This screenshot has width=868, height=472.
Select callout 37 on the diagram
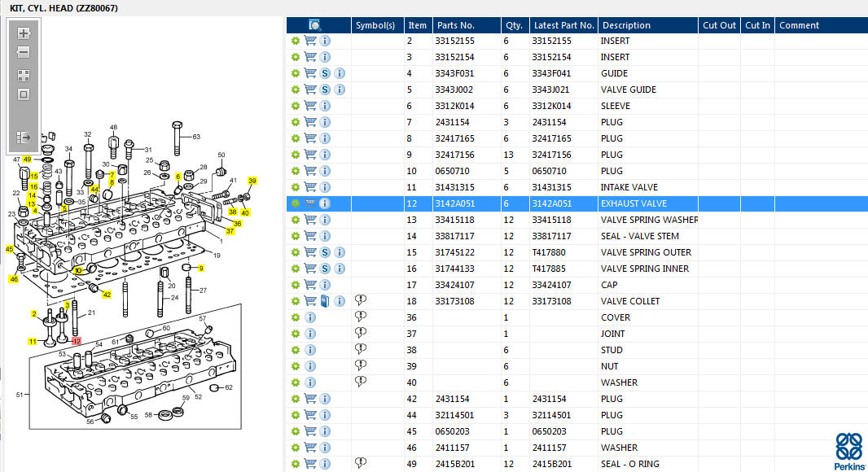coord(230,231)
